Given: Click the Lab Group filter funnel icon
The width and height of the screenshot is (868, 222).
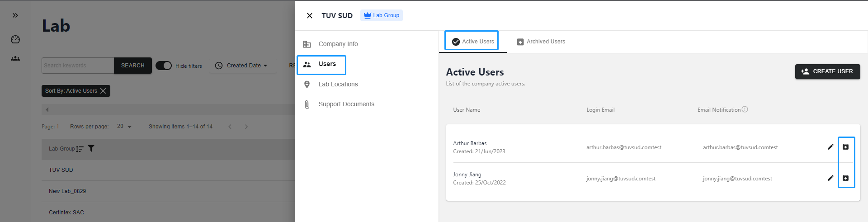Looking at the screenshot, I should [91, 148].
